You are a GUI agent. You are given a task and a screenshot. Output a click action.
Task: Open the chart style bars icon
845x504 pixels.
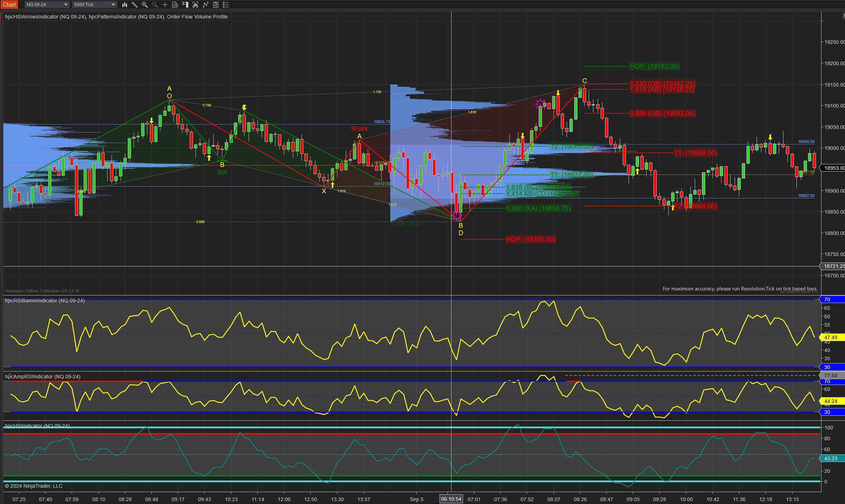click(125, 5)
